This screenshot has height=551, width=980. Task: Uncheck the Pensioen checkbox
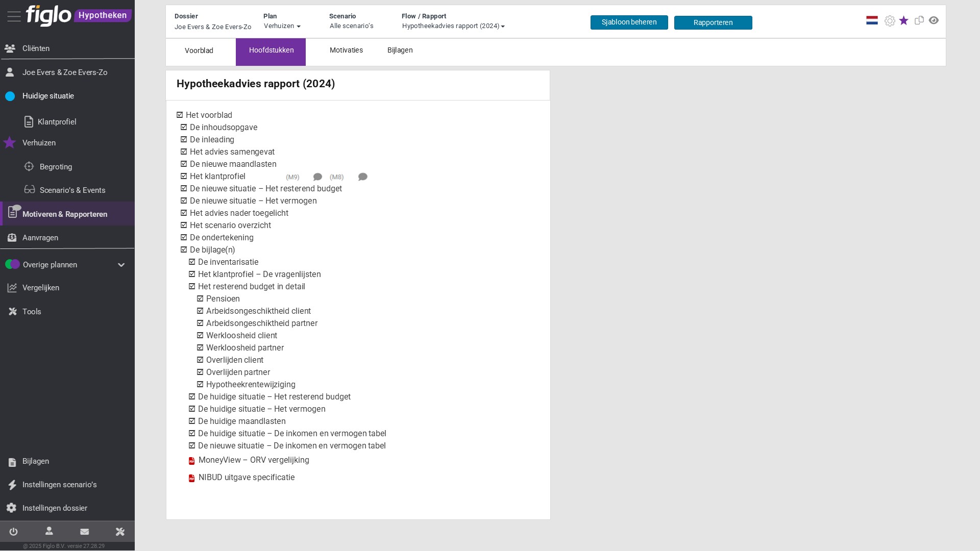200,298
